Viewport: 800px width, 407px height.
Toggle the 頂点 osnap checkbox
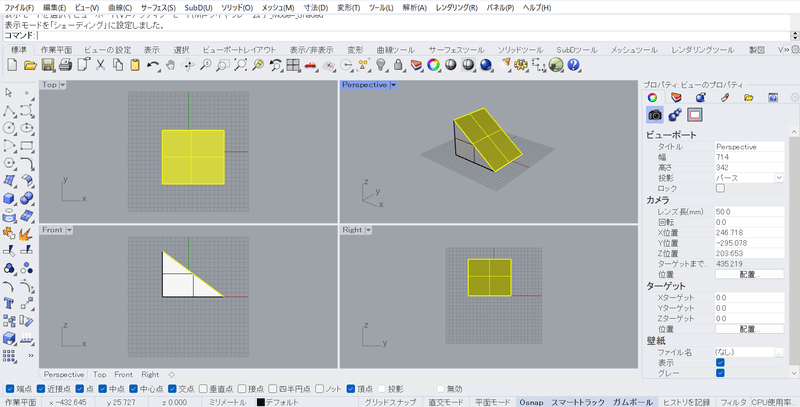click(x=351, y=389)
